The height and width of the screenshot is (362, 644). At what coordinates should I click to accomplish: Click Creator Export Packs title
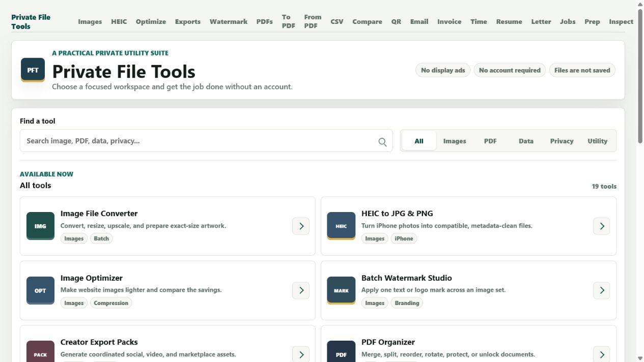[x=99, y=342]
